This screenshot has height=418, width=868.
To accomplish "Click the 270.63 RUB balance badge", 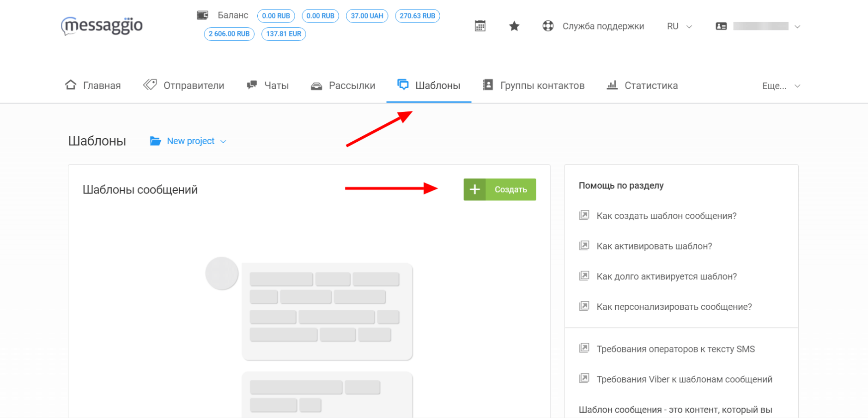I will (x=417, y=16).
